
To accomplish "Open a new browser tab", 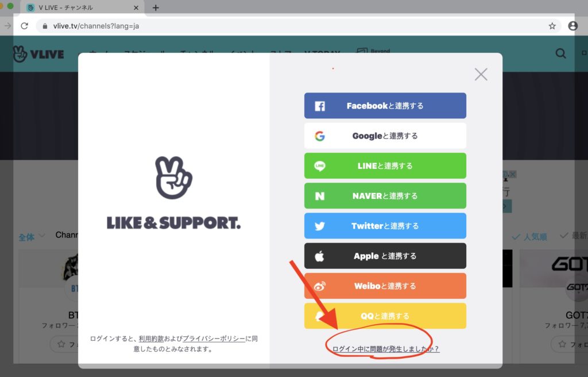I will click(x=156, y=7).
